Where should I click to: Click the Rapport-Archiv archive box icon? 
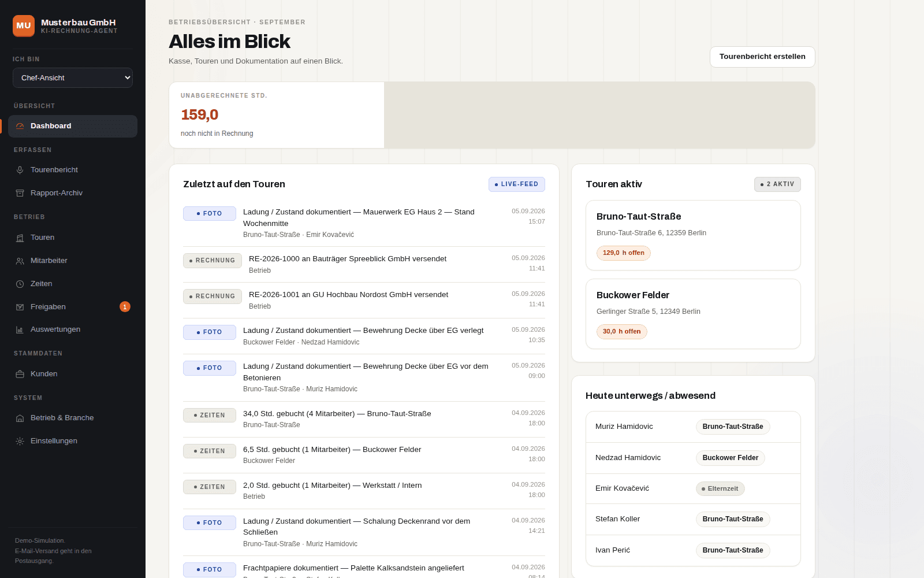(20, 193)
